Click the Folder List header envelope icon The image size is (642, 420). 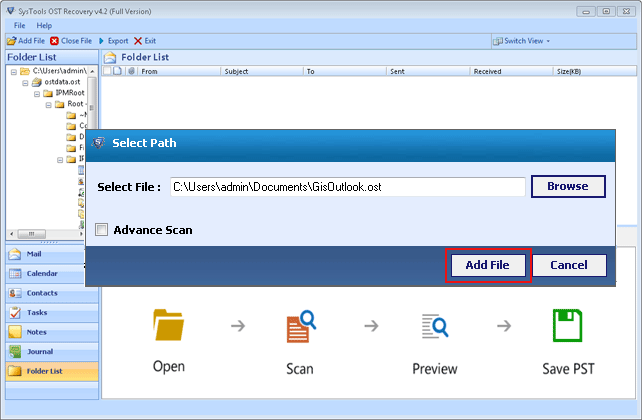(110, 57)
